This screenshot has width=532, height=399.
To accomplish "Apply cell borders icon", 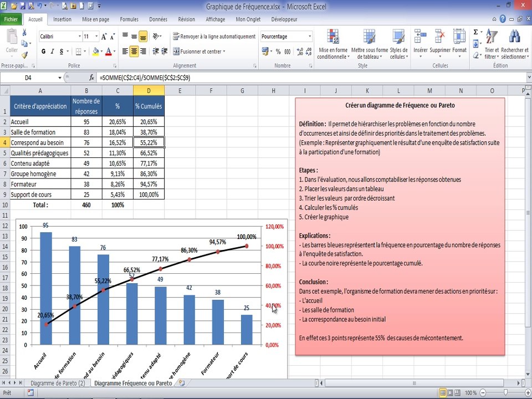I will point(78,52).
